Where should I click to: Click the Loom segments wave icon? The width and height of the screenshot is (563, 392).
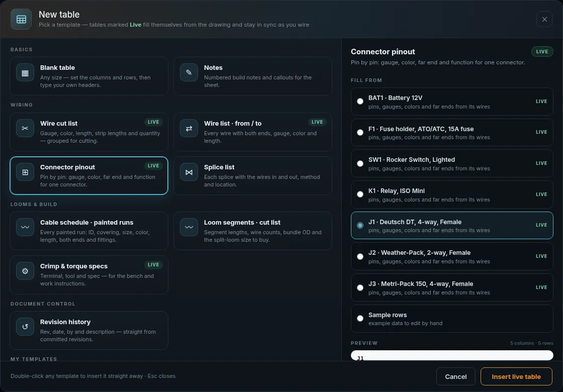click(189, 228)
